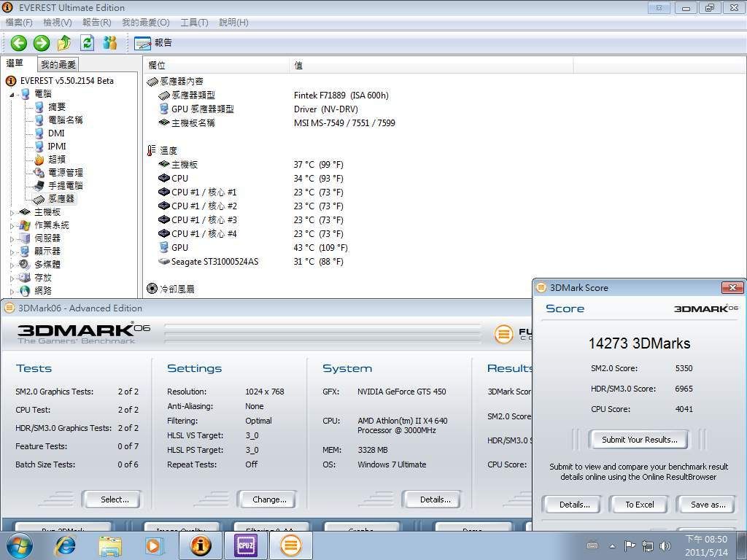
Task: Collapse the 電腦 tree node
Action: [12, 94]
